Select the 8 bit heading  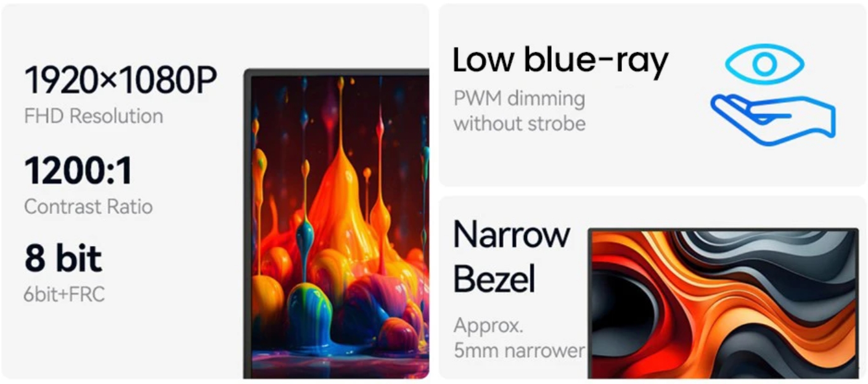coord(63,258)
